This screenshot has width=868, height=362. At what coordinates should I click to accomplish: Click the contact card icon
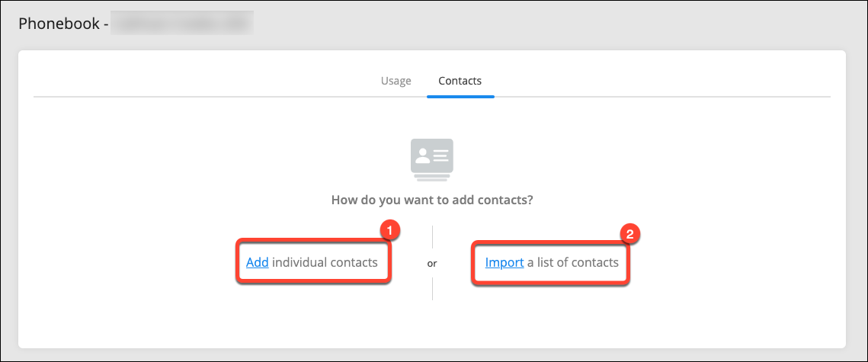pyautogui.click(x=432, y=160)
